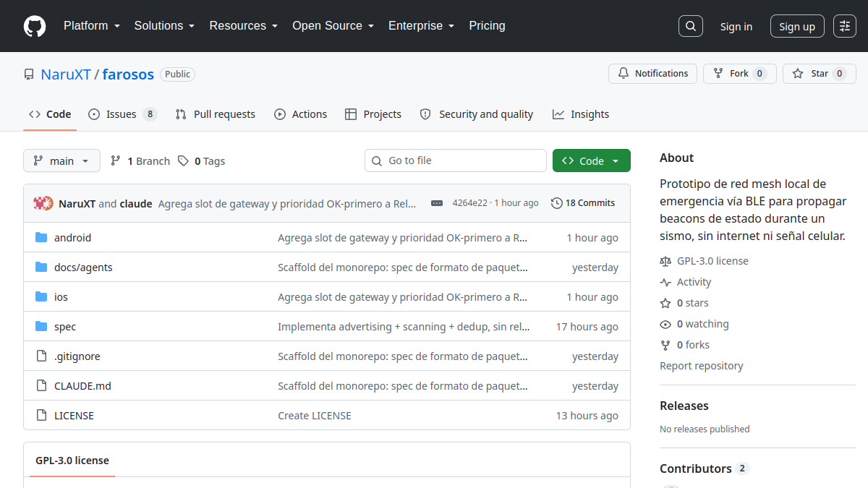The image size is (868, 488).
Task: Open the green Code dropdown button
Action: pyautogui.click(x=592, y=160)
